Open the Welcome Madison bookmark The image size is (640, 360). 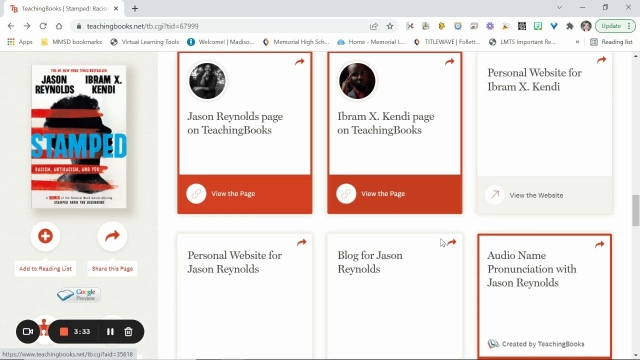pyautogui.click(x=221, y=42)
